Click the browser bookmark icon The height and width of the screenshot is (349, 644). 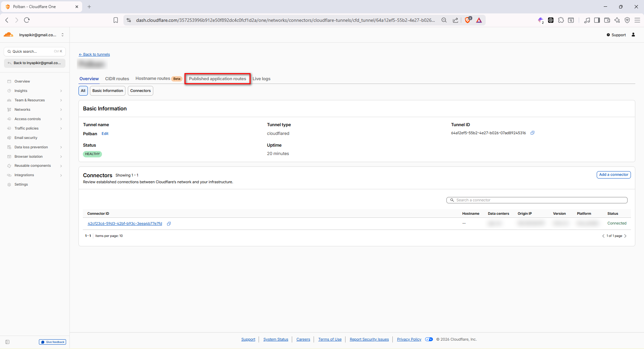(x=116, y=20)
